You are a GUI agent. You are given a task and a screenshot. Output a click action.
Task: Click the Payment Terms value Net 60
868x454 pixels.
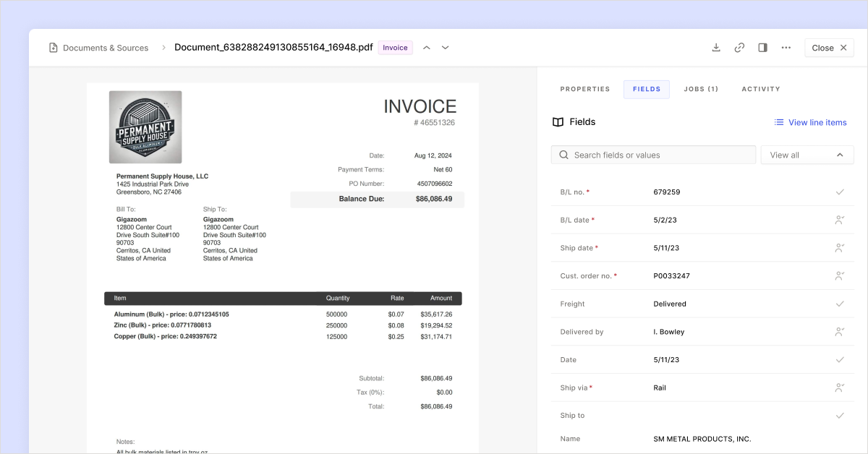point(443,170)
